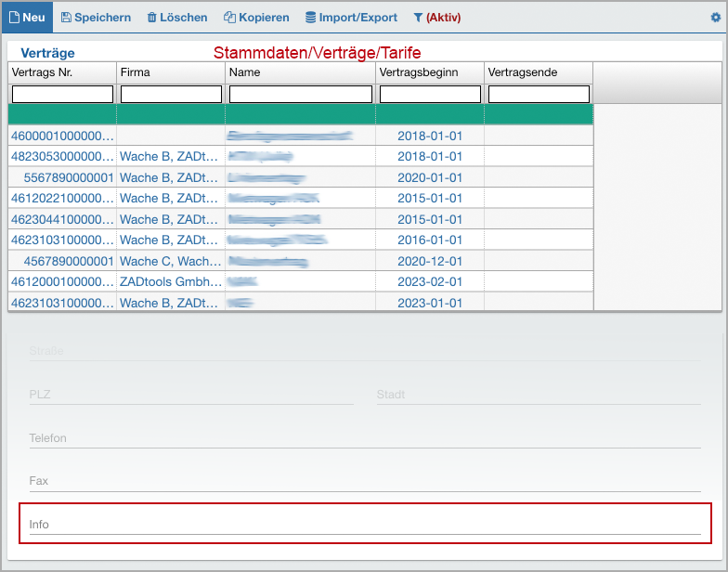This screenshot has height=572, width=728.
Task: Select the 2023-02-01 contract start date
Action: tap(429, 281)
